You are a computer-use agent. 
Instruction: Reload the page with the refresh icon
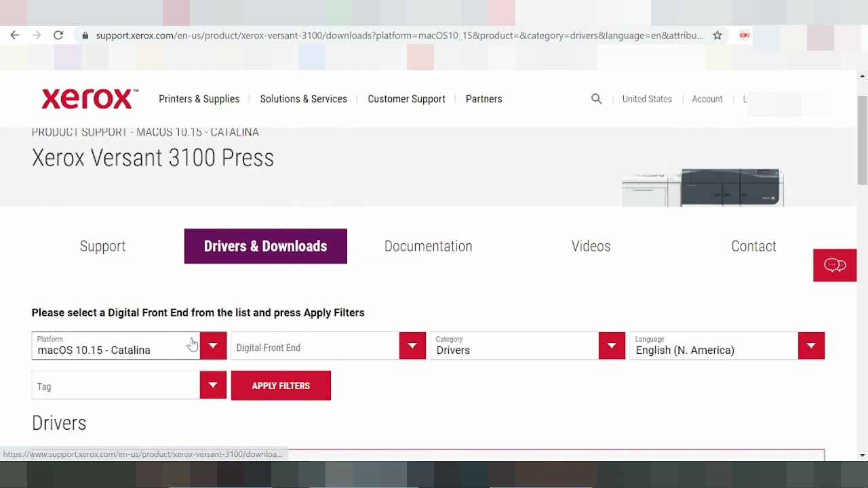[58, 35]
